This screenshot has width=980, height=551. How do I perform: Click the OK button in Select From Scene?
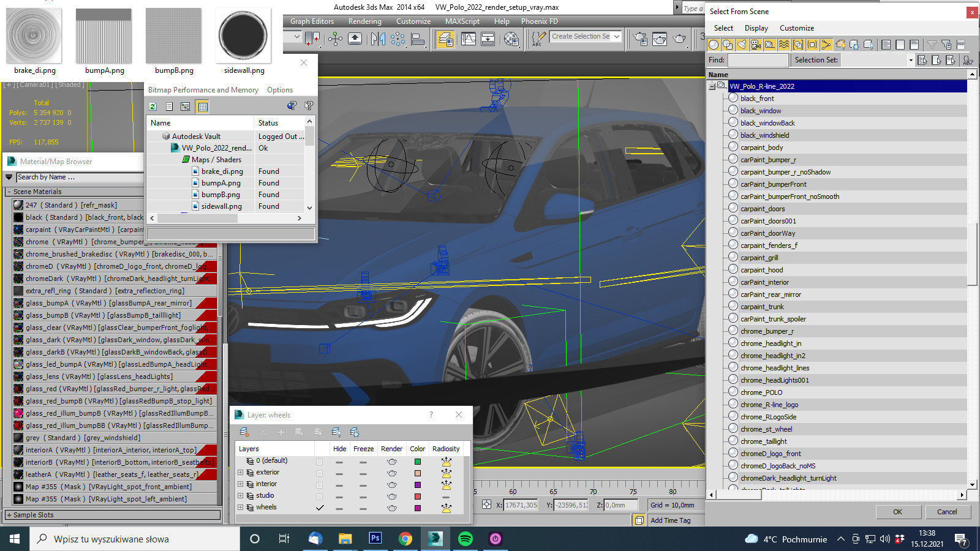897,512
